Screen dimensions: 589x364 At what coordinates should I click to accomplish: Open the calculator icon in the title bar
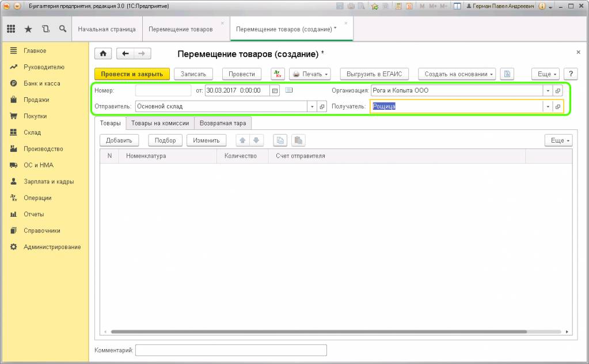398,6
